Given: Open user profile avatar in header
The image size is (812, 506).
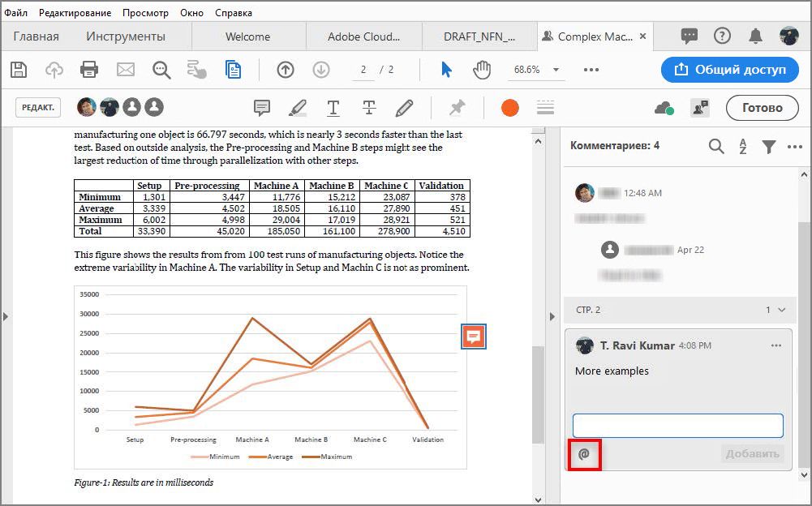Looking at the screenshot, I should [788, 36].
